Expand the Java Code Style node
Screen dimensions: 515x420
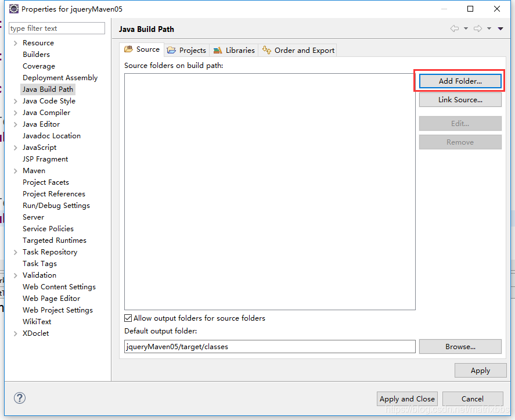pos(16,101)
